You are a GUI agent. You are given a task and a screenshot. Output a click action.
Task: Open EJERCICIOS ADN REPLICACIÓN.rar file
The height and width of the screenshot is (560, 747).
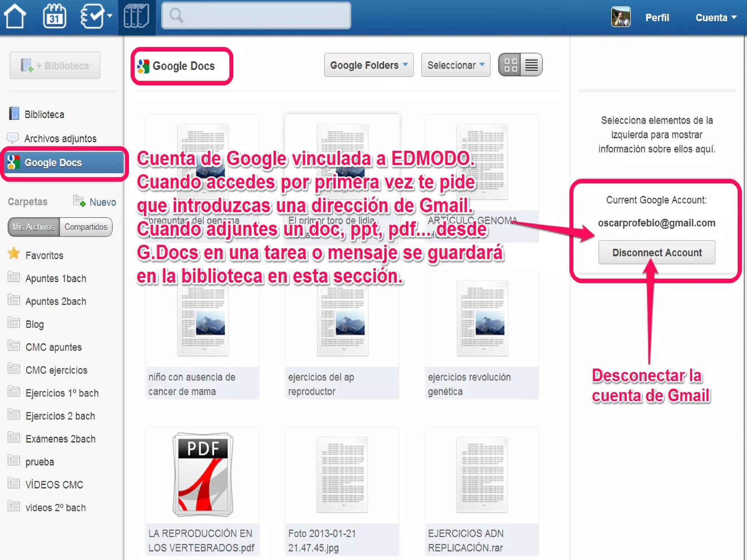point(481,491)
